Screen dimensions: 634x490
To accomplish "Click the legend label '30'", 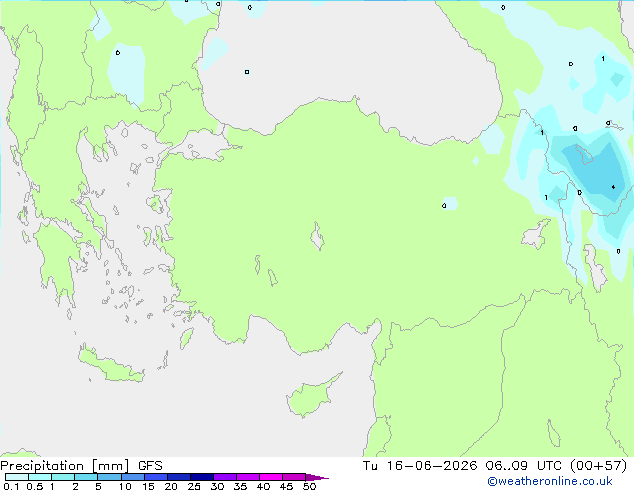I will (217, 486).
